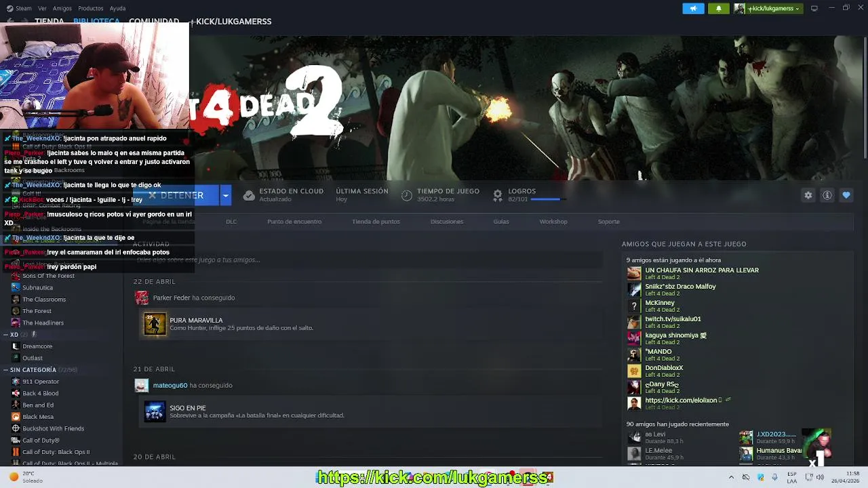This screenshot has width=868, height=488.
Task: Open mateogu60's profile link
Action: click(170, 385)
